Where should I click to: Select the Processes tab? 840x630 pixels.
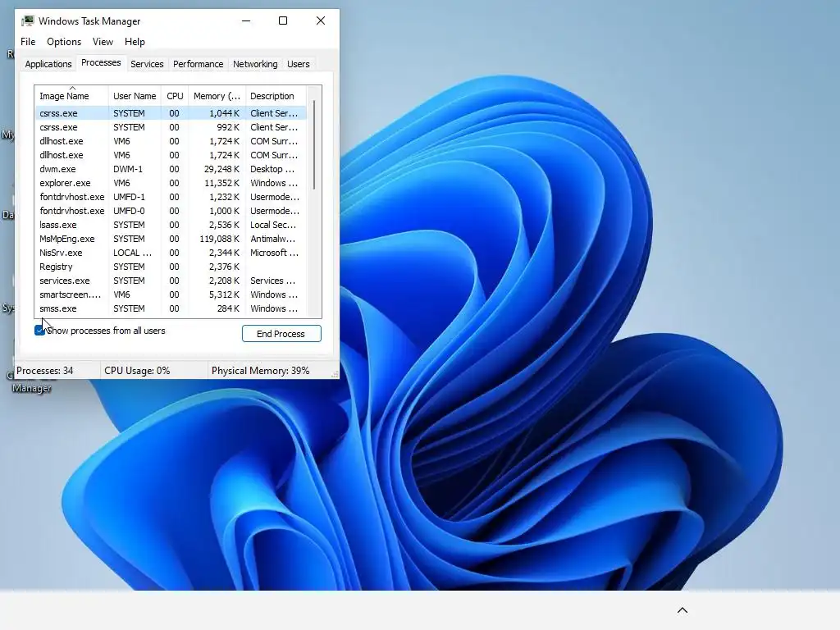(x=101, y=62)
